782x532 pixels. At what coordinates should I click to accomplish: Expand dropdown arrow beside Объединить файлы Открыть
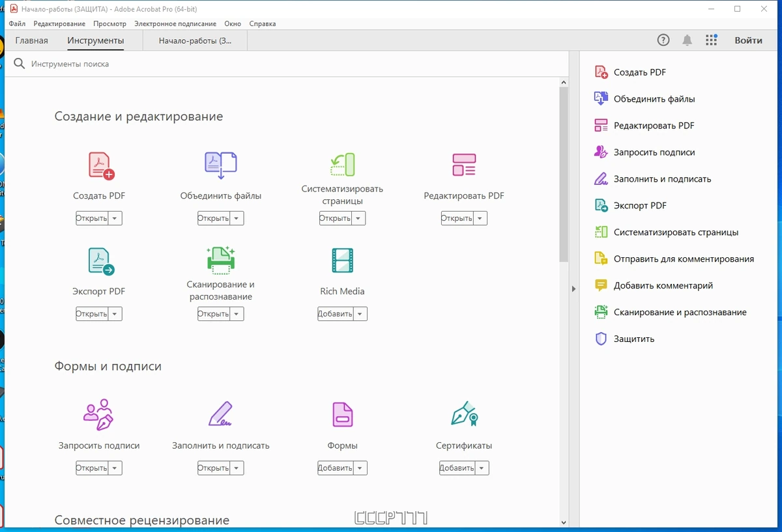(237, 219)
